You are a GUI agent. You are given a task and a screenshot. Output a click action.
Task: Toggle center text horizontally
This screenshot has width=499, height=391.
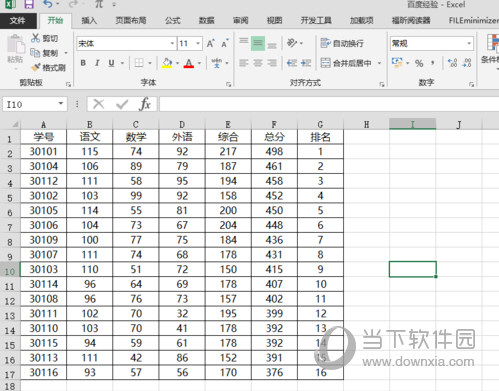click(x=258, y=63)
